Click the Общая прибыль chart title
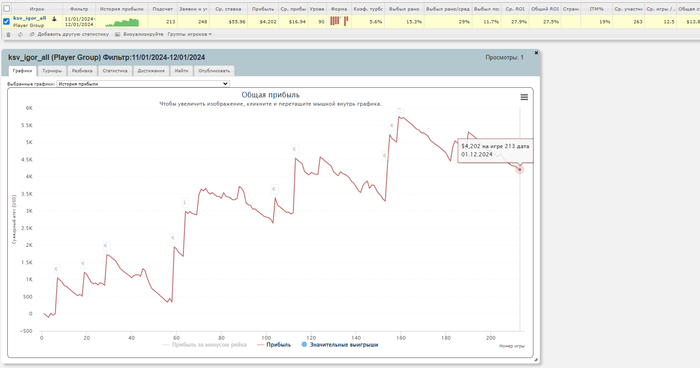Image resolution: width=700 pixels, height=368 pixels. tap(271, 95)
